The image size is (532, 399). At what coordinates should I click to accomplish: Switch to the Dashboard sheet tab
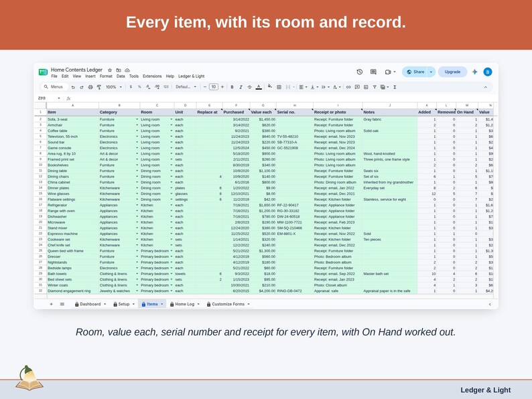pyautogui.click(x=90, y=304)
